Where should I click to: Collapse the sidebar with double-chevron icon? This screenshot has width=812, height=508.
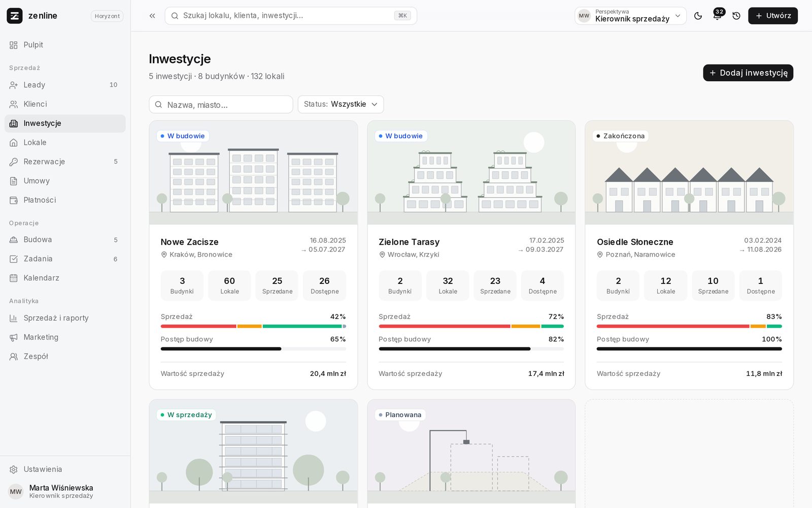152,16
